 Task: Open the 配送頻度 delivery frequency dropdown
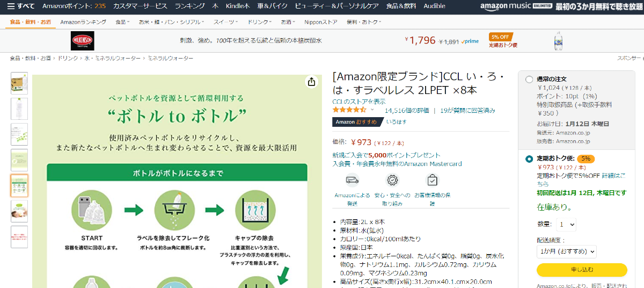pos(566,251)
